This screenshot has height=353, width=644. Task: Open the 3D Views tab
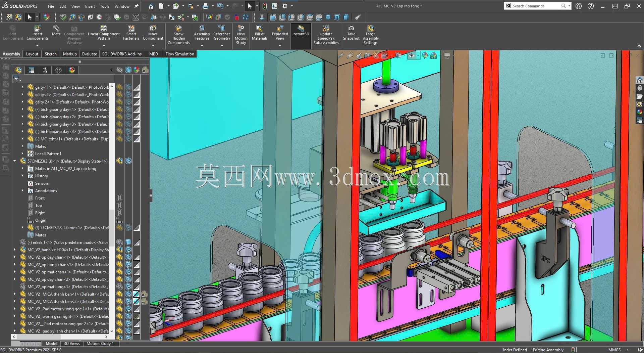pos(72,344)
